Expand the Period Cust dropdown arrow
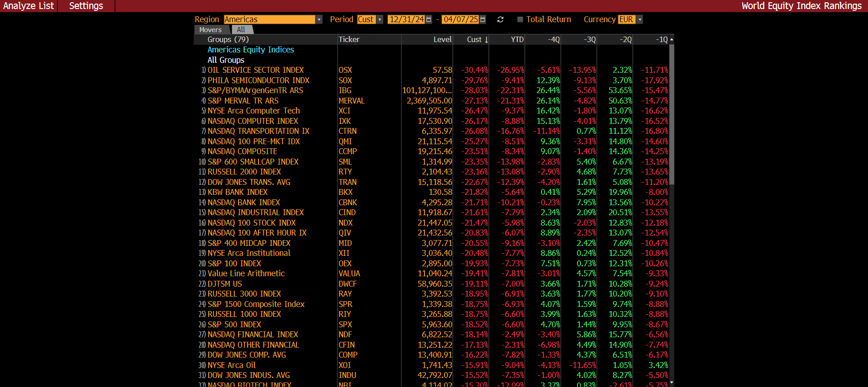 [x=380, y=19]
